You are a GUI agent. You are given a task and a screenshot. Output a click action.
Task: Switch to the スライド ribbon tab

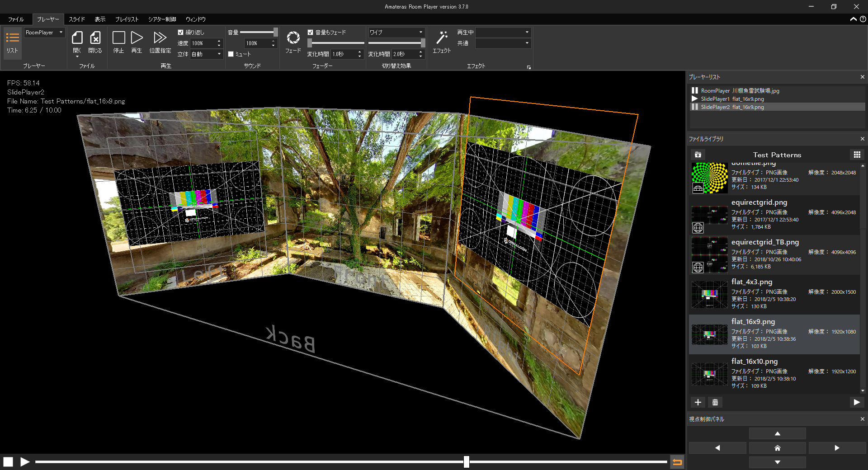point(77,19)
